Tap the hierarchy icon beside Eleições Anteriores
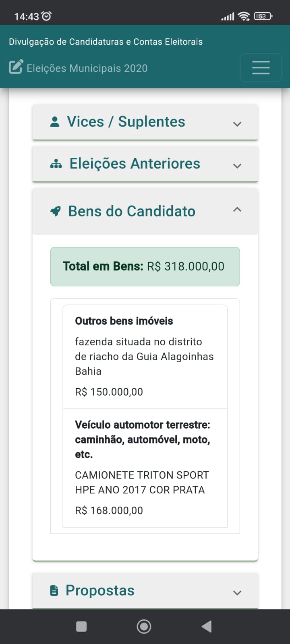290x644 pixels. click(x=56, y=164)
